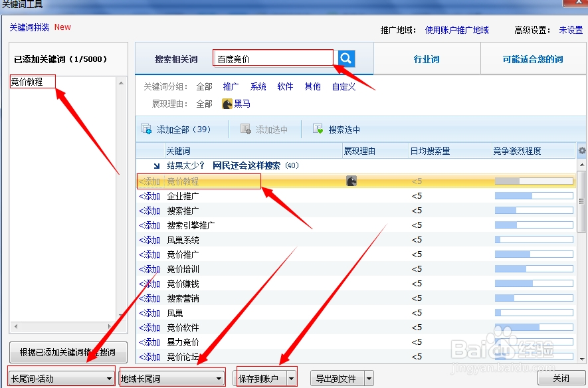Click the 搜索选中 label

pos(344,130)
